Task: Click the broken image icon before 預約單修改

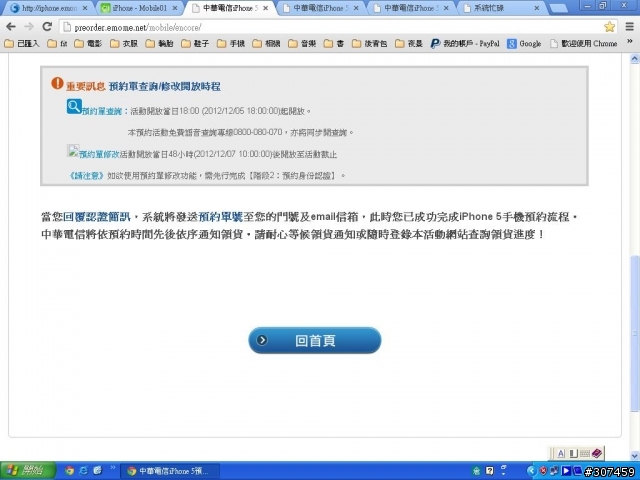Action: pyautogui.click(x=73, y=151)
